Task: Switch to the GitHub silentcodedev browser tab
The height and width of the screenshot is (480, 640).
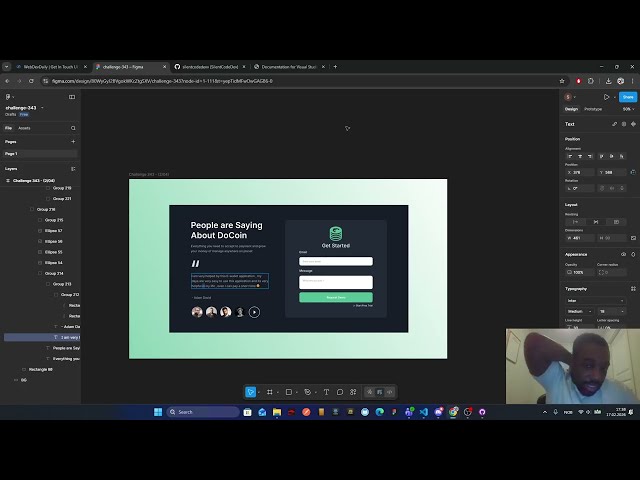Action: pos(209,67)
